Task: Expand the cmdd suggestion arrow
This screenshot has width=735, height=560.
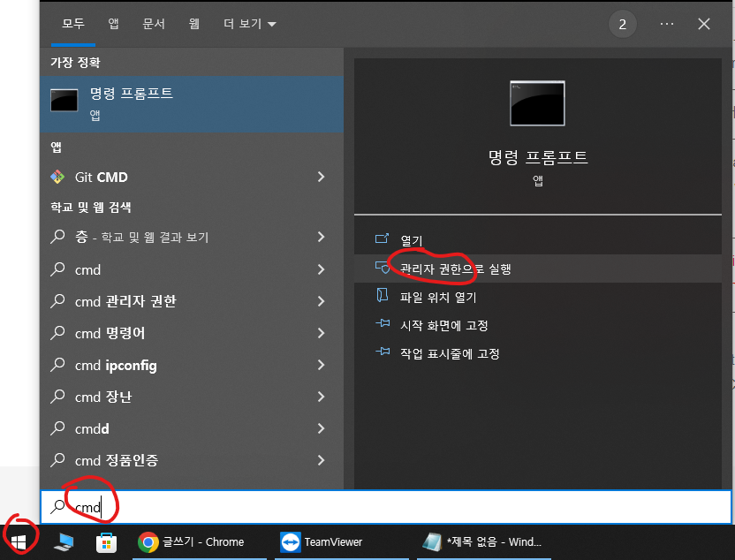Action: click(321, 428)
